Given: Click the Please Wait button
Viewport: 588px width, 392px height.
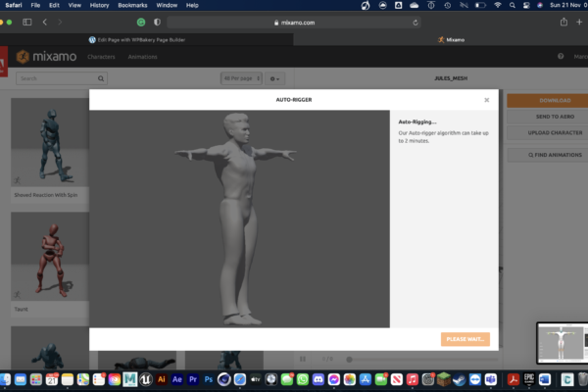Looking at the screenshot, I should (465, 339).
